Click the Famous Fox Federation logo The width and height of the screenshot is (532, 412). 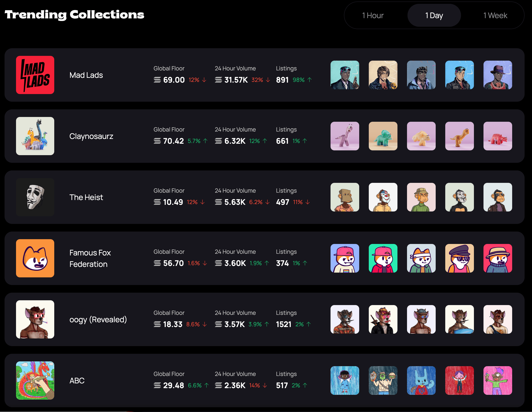35,258
